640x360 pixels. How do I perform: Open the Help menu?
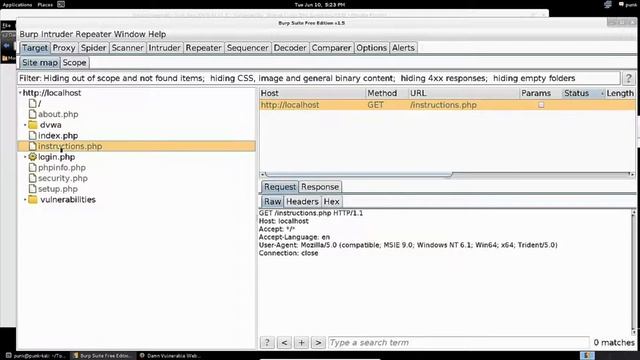(157, 34)
